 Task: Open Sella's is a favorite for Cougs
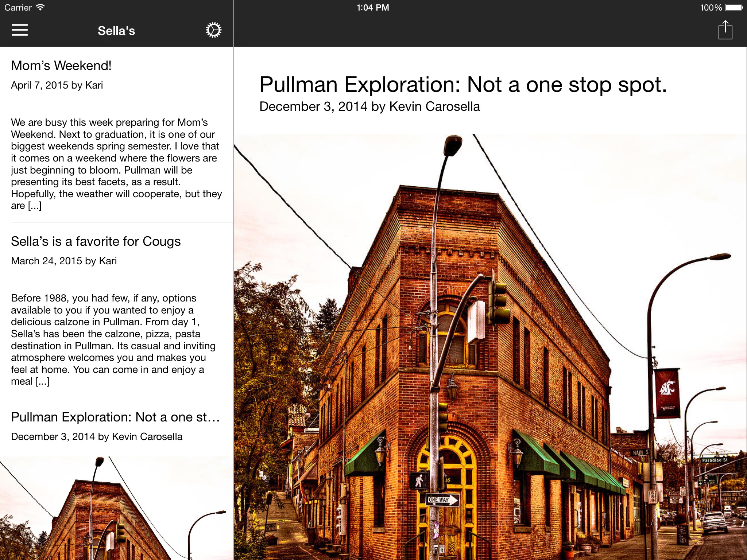click(x=96, y=241)
